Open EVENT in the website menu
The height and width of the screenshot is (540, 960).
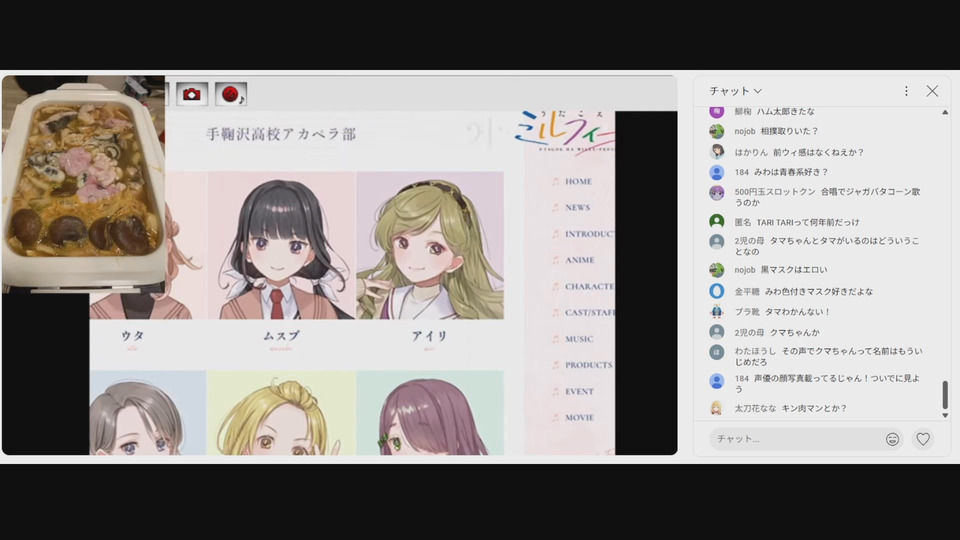[579, 391]
